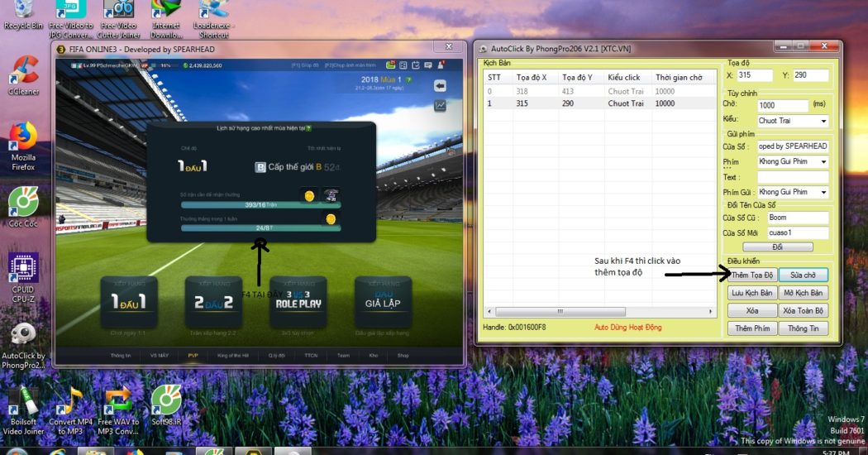The height and width of the screenshot is (455, 868).
Task: Open the Boilsoft Video Joiner shortcut
Action: click(x=23, y=410)
